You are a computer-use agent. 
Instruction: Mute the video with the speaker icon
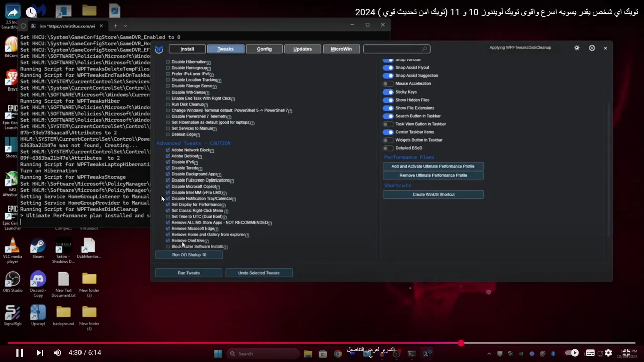57,353
